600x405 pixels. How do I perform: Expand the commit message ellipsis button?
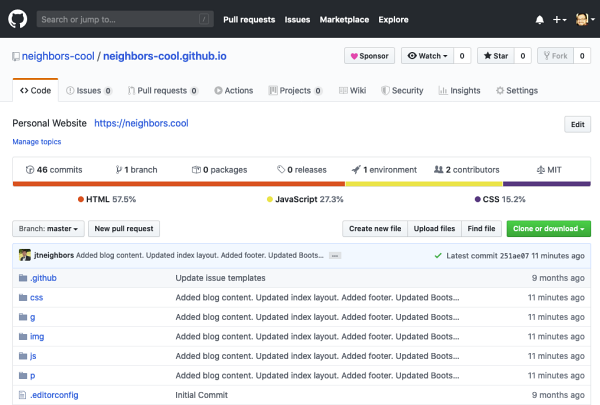[335, 256]
